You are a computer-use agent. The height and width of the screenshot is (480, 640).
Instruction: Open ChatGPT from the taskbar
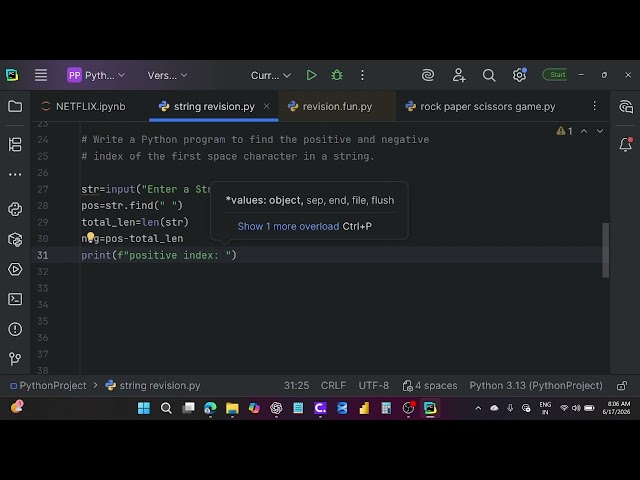click(x=276, y=408)
